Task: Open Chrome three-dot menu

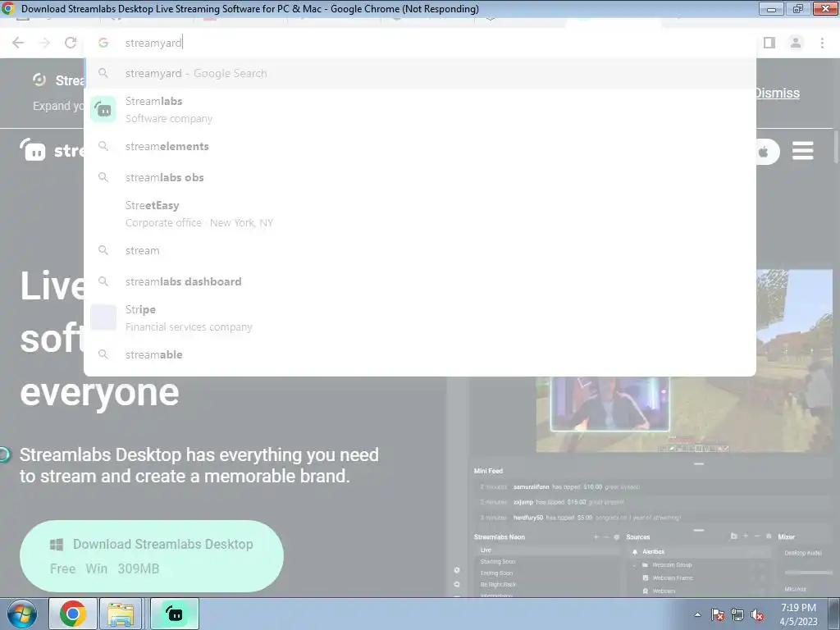Action: 822,43
